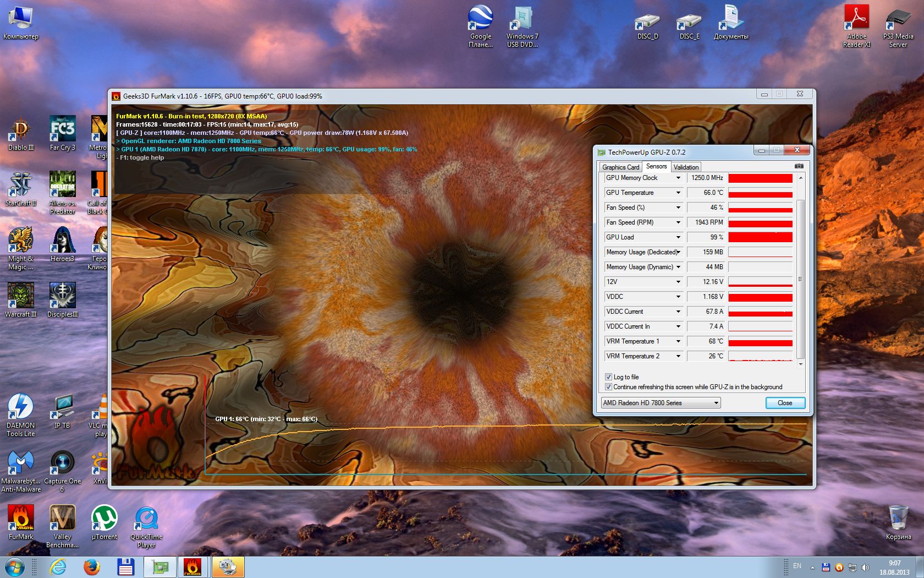This screenshot has height=578, width=924.
Task: Open the DISC_D drive shortcut
Action: [x=647, y=26]
